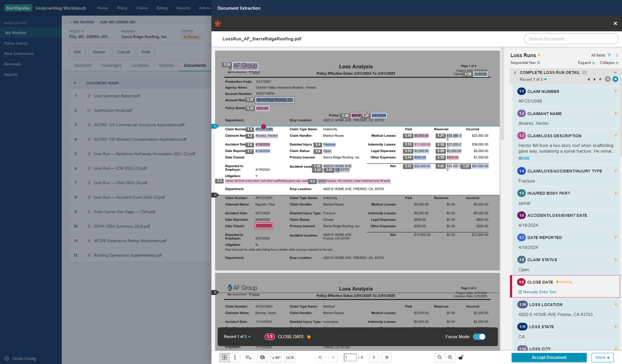
Task: Open OSHA 300A Summary 2024.pdf document
Action: [122, 226]
